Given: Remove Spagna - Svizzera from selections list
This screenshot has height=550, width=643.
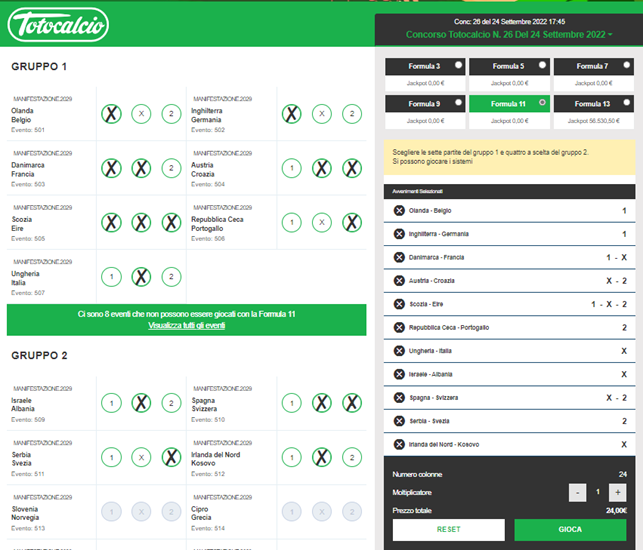Looking at the screenshot, I should (399, 398).
